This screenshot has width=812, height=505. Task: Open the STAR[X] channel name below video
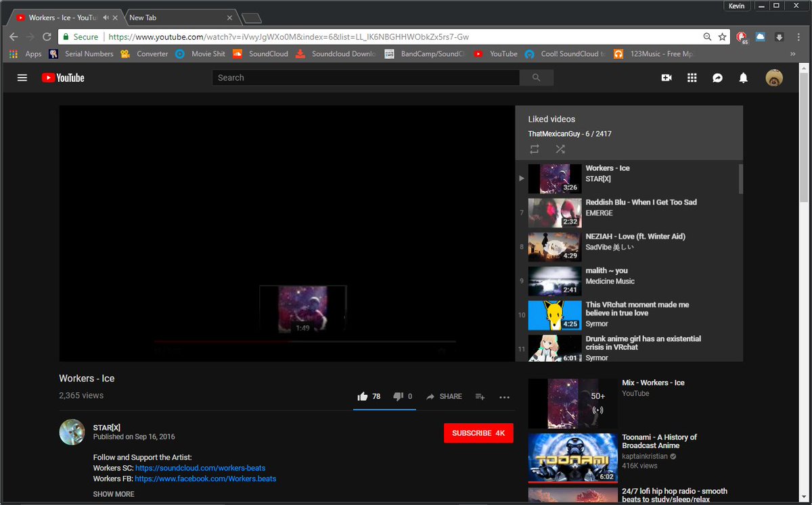pos(107,427)
